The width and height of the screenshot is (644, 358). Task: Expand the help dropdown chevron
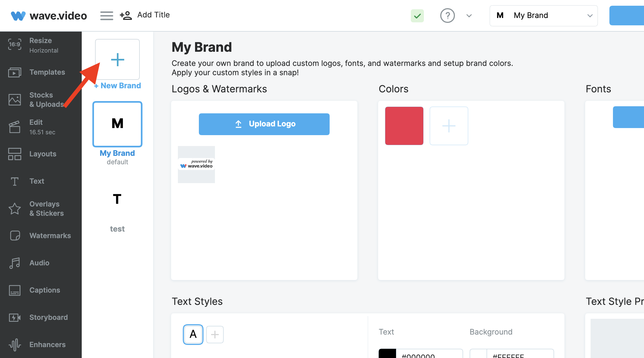pyautogui.click(x=469, y=16)
